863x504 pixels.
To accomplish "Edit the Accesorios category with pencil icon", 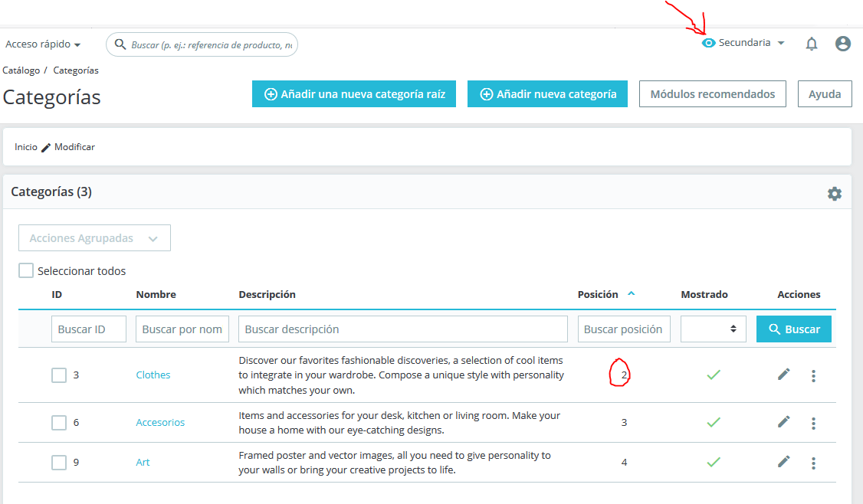I will 784,422.
